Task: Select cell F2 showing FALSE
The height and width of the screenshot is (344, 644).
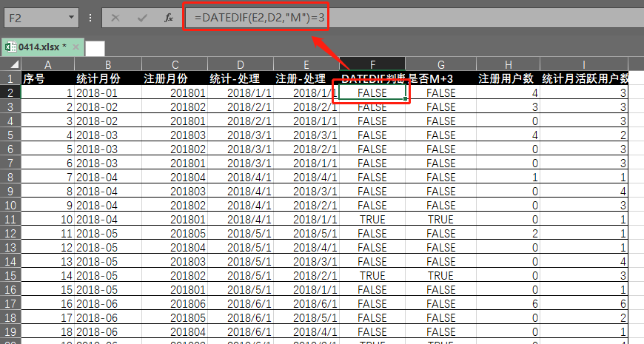Action: point(372,92)
